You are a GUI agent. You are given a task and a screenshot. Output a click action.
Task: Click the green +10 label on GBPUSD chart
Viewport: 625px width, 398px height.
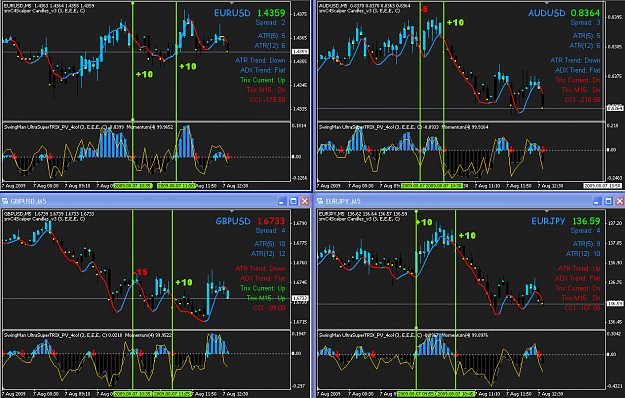tap(184, 282)
